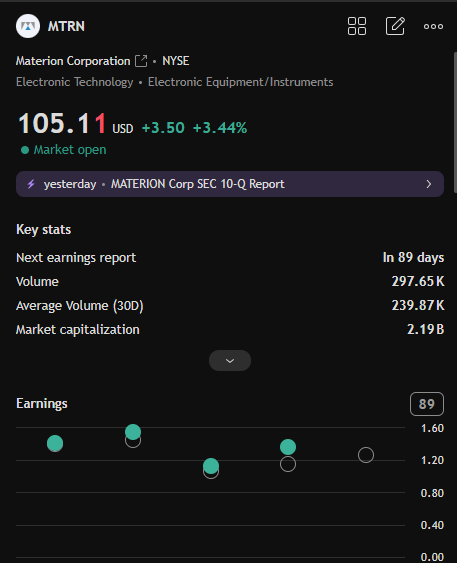
Task: Click the hollow estimate circle below fourth green dot
Action: click(x=288, y=464)
